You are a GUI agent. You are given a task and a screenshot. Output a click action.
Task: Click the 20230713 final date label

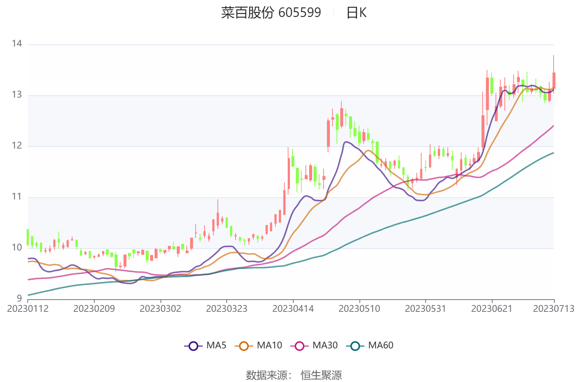(x=553, y=309)
